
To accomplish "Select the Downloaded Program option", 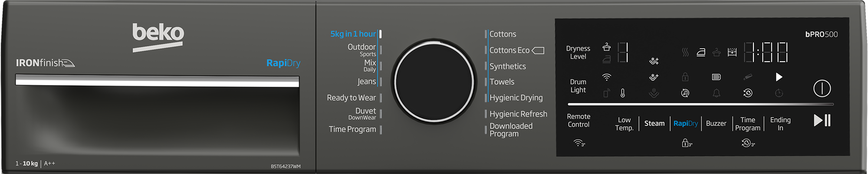I will (x=511, y=130).
